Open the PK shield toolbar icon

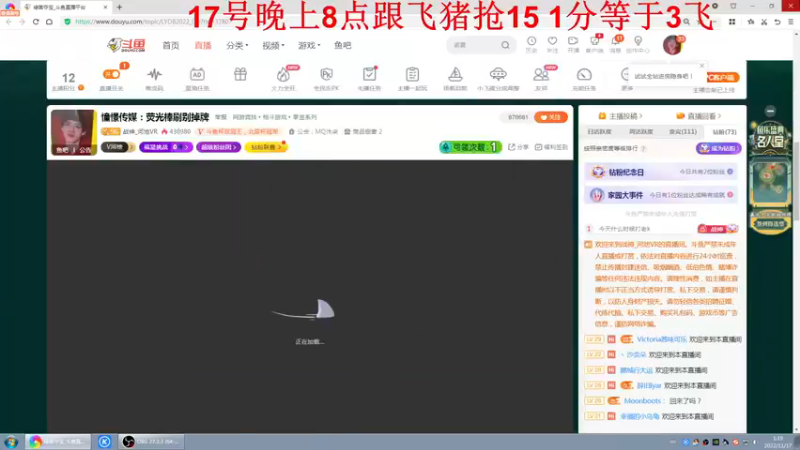327,74
